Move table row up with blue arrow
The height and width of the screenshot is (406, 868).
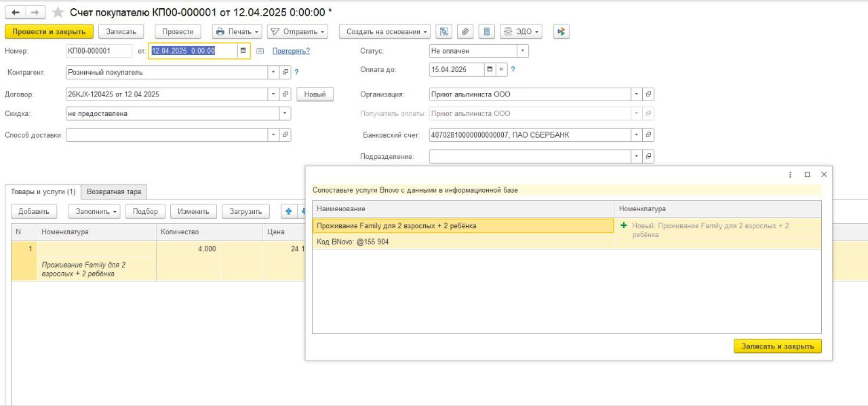tap(288, 211)
